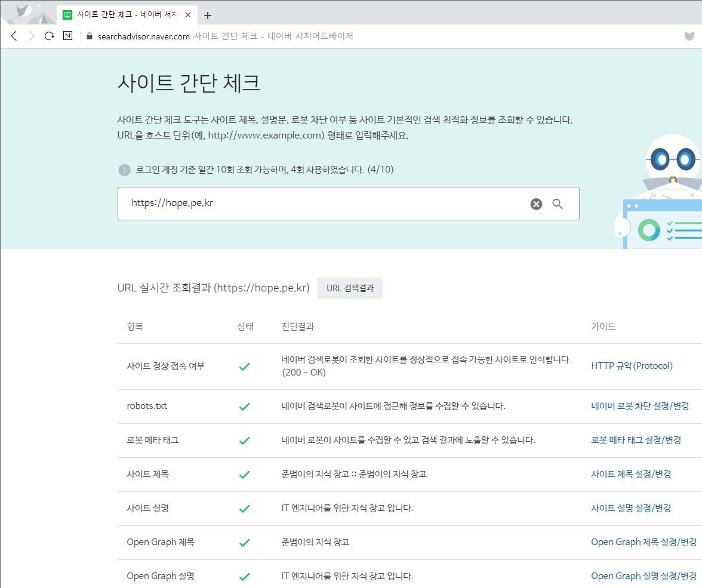Click the 진단결과 column header
Image resolution: width=702 pixels, height=588 pixels.
298,327
